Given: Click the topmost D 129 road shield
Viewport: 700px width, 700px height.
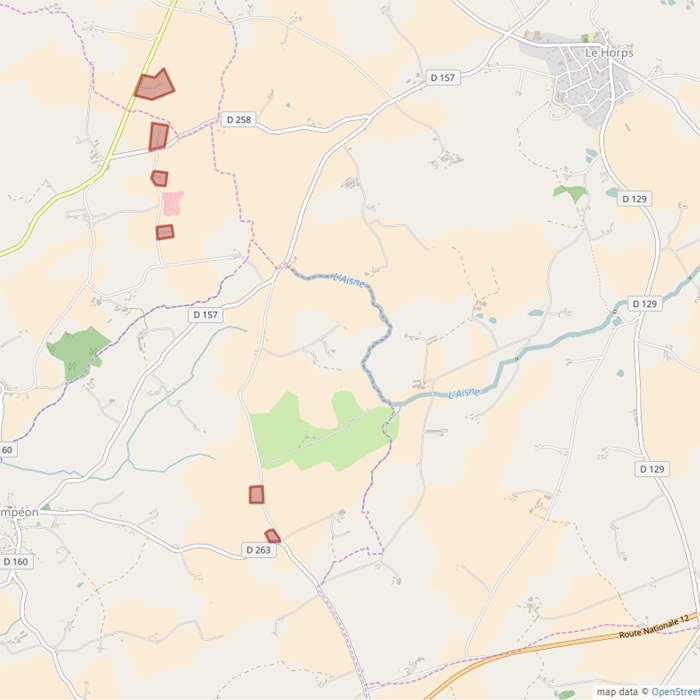Looking at the screenshot, I should (634, 199).
